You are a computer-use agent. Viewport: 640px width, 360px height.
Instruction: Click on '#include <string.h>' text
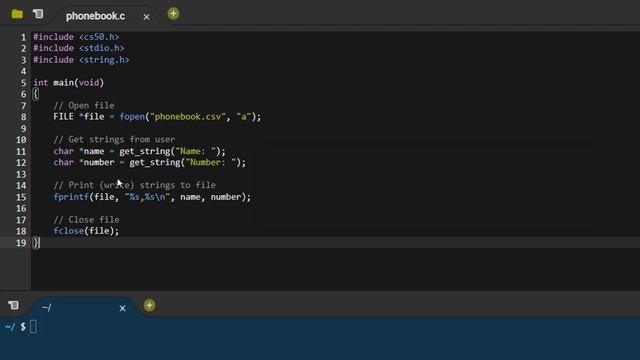click(81, 60)
